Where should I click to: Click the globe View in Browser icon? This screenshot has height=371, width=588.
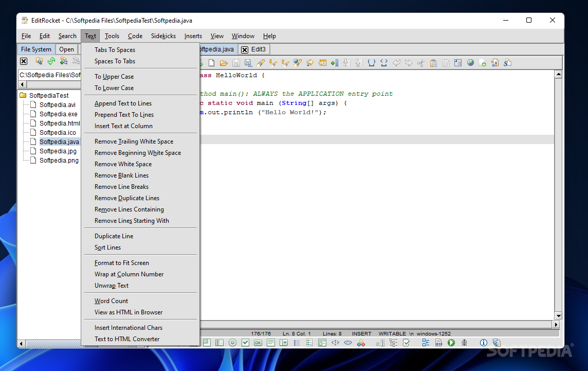coord(470,63)
